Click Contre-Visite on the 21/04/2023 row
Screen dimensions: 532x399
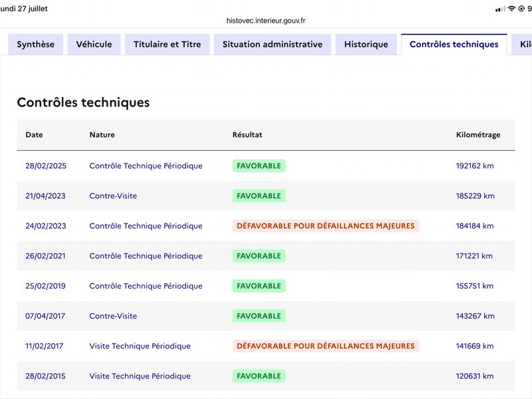113,196
